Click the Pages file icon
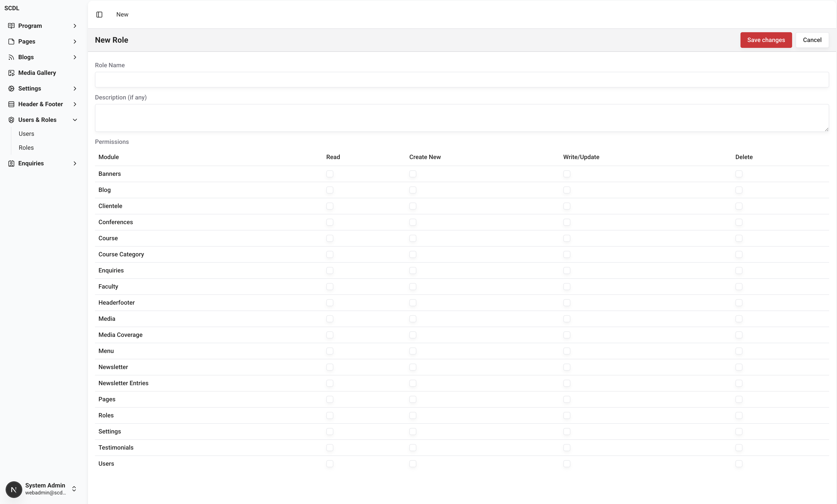 click(11, 41)
